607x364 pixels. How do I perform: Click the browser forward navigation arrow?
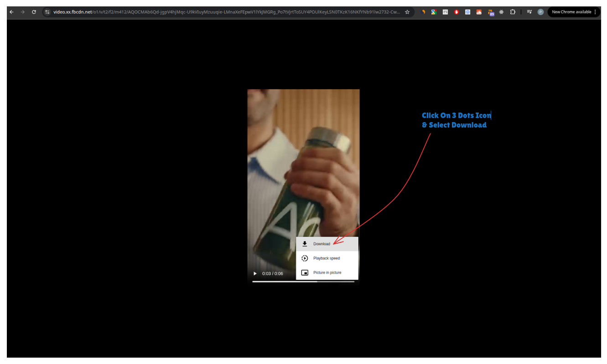[22, 12]
